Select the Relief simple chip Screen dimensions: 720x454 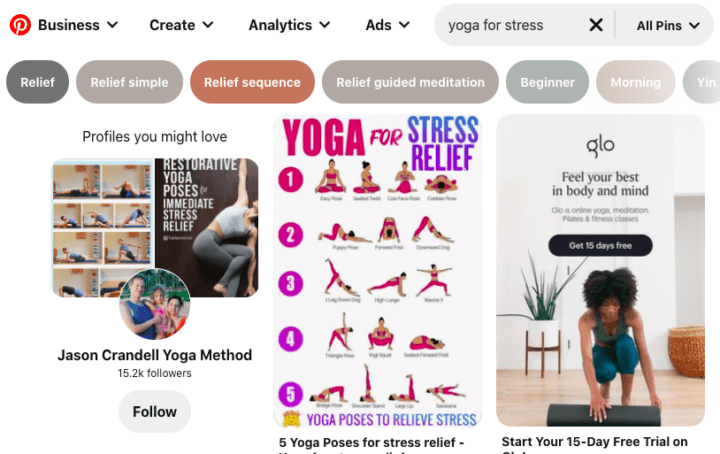[129, 82]
